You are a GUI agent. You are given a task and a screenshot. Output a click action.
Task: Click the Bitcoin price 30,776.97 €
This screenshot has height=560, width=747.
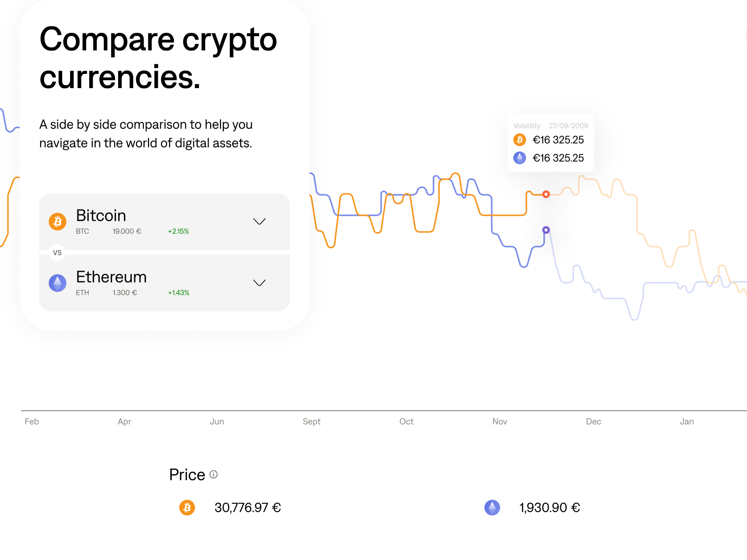[247, 508]
